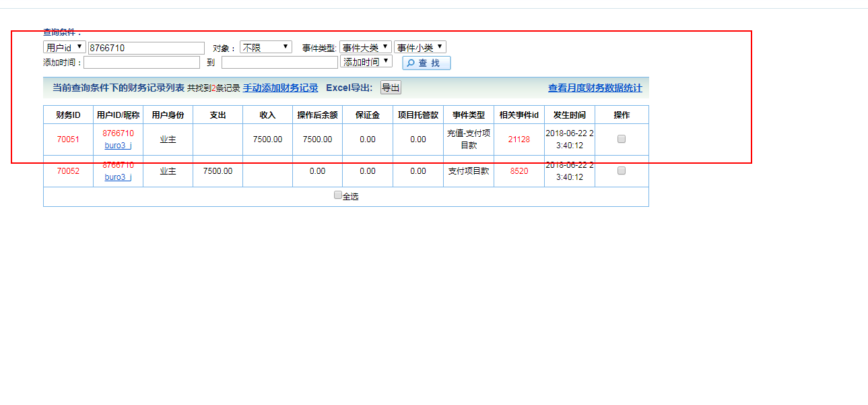Open the buro3_j link in row 70051
This screenshot has width=868, height=405.
(x=118, y=146)
